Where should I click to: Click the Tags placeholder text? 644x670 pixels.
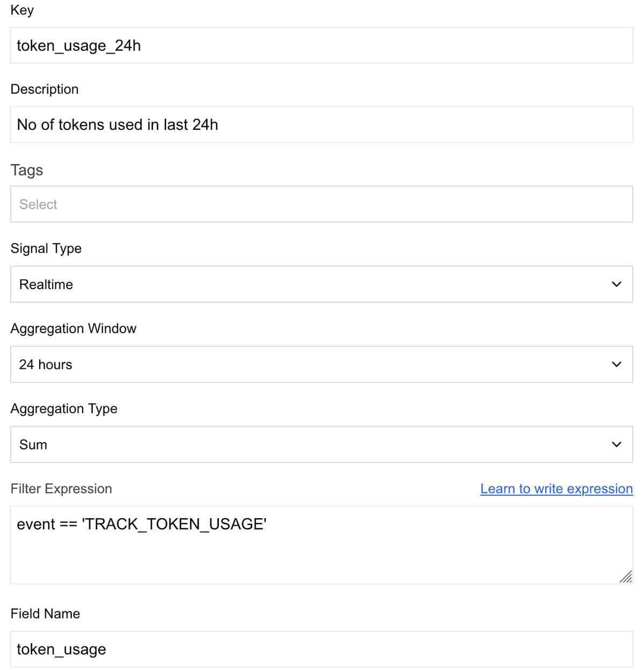pyautogui.click(x=38, y=204)
